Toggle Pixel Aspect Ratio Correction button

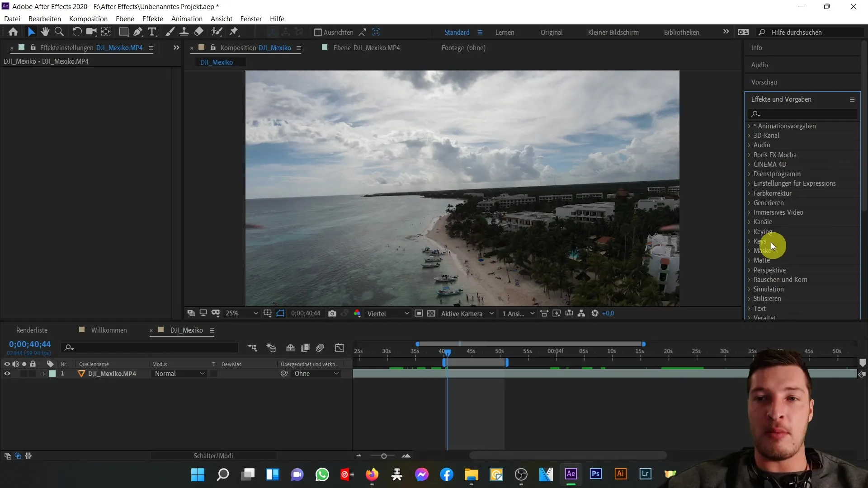(x=544, y=314)
